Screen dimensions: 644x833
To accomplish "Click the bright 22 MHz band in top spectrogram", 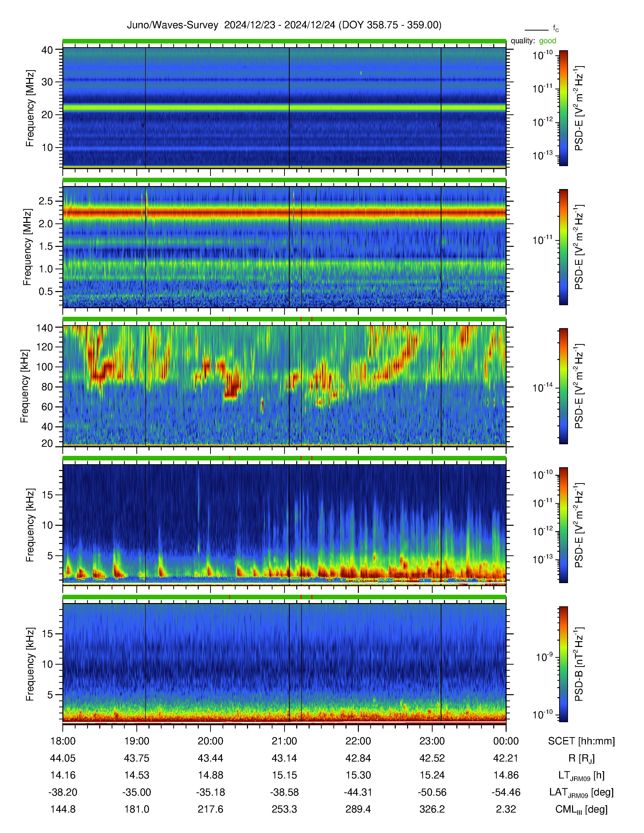I will (284, 108).
